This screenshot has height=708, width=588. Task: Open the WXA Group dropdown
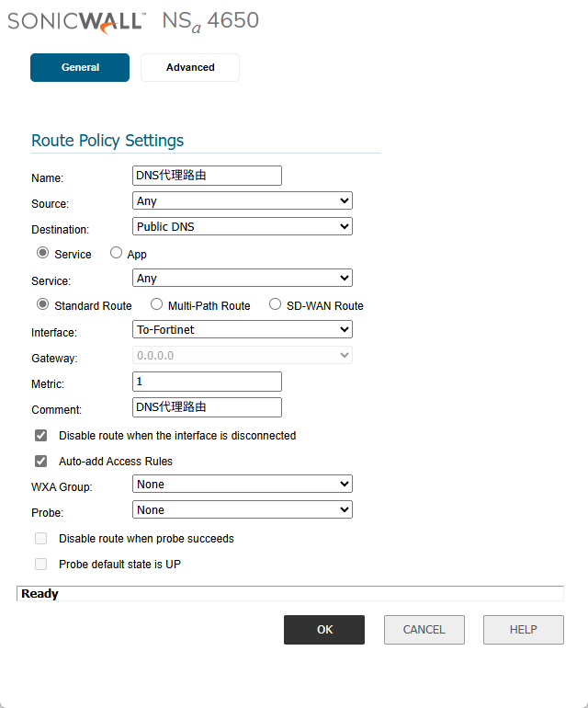coord(243,484)
